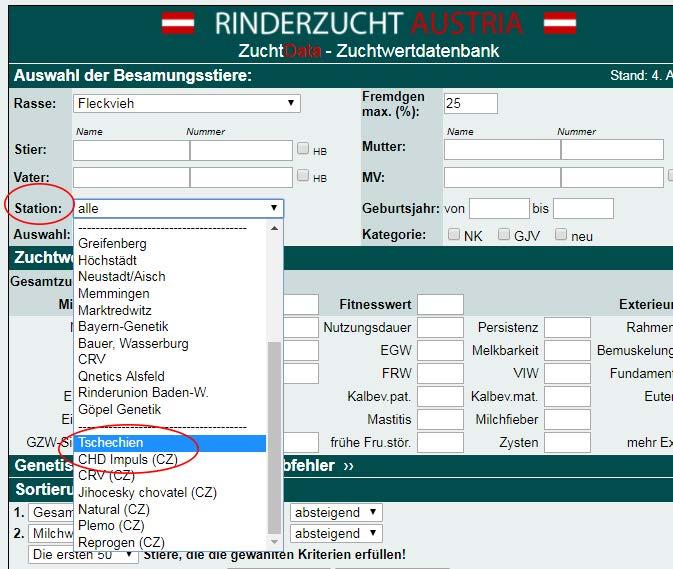The image size is (673, 569).
Task: Focus the Vater Nummer input field
Action: click(x=241, y=178)
